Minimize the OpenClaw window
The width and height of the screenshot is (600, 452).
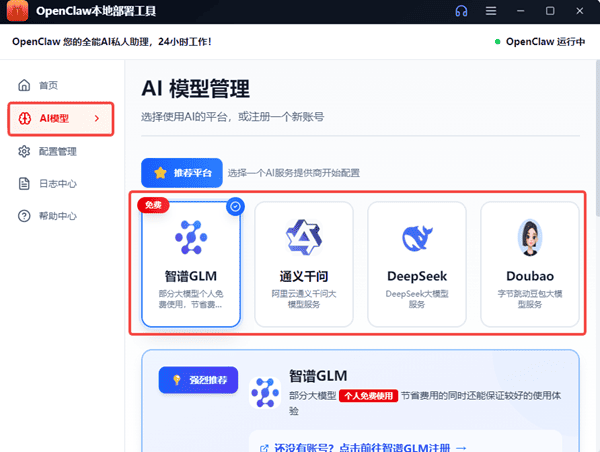pos(520,11)
